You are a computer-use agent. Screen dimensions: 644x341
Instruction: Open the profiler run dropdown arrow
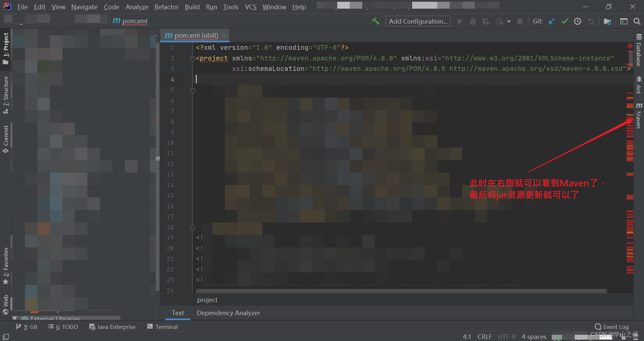pyautogui.click(x=509, y=21)
